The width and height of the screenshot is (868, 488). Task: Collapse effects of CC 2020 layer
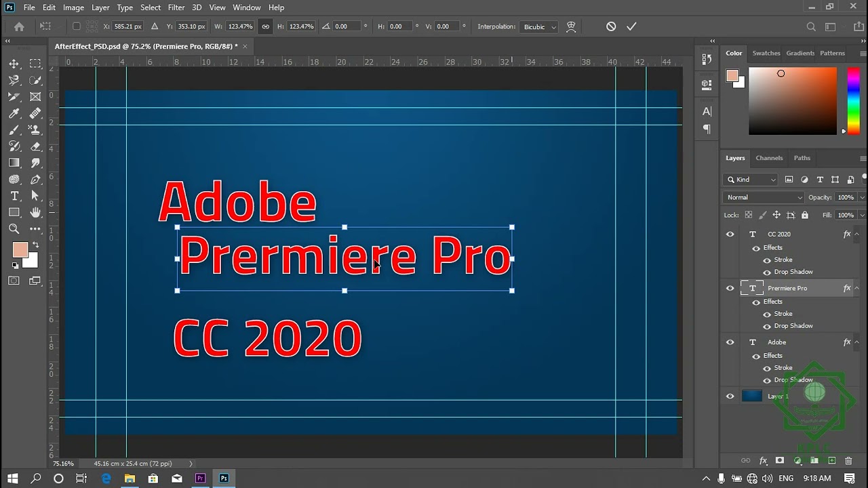point(857,234)
